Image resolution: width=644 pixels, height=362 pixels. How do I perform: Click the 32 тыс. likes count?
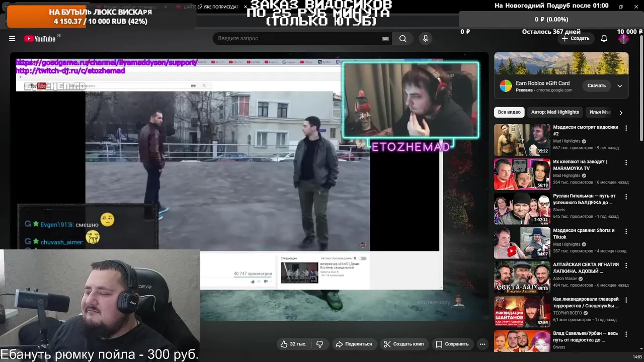(x=298, y=344)
